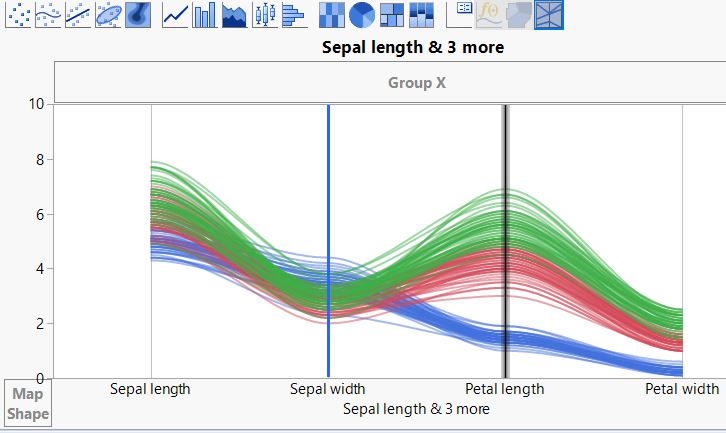
Task: Select the Heatmap icon
Action: (x=332, y=14)
